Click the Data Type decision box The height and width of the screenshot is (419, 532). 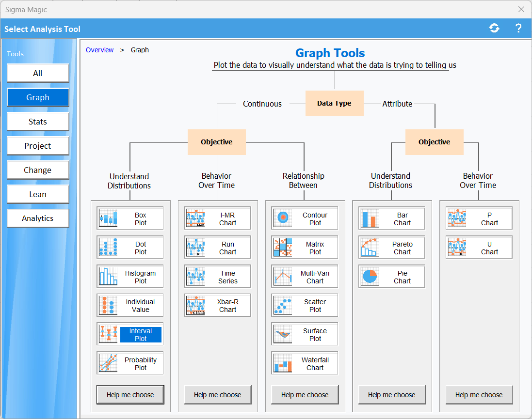(335, 103)
